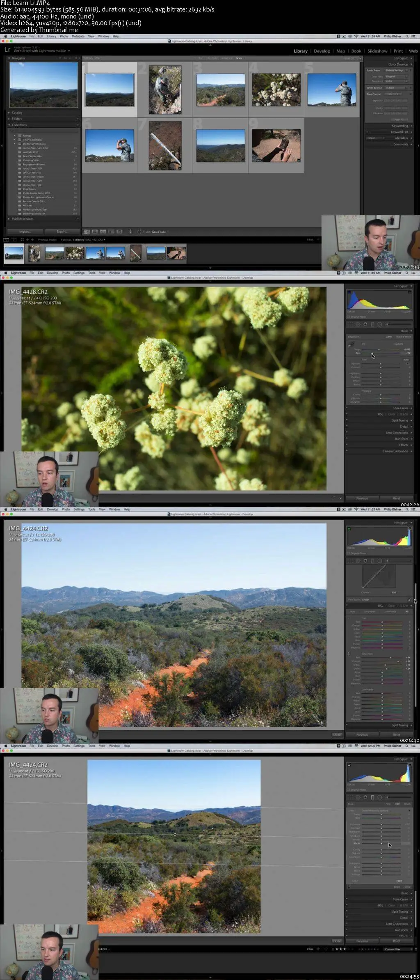This screenshot has width=420, height=980.
Task: Switch off Effects panel toggle in flower frame
Action: [347, 445]
